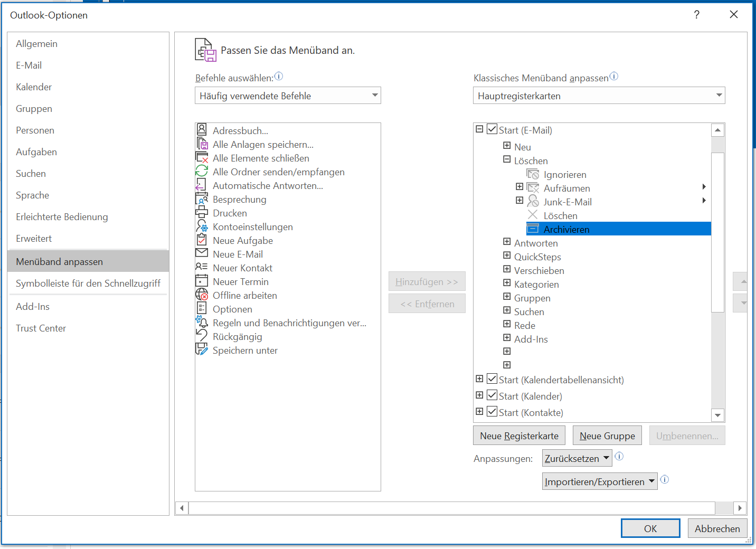Click the Neue Aufgabe icon
Screen dimensions: 756x549
point(202,240)
